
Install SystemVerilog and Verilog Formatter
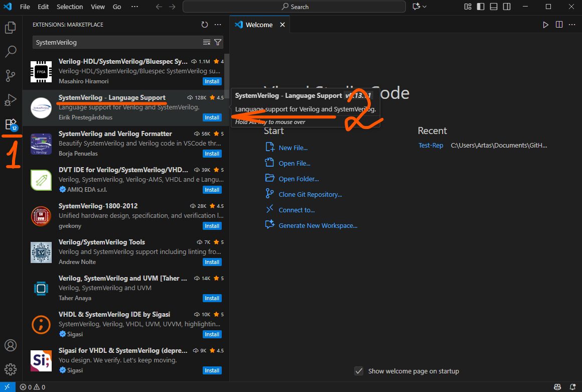pos(212,154)
